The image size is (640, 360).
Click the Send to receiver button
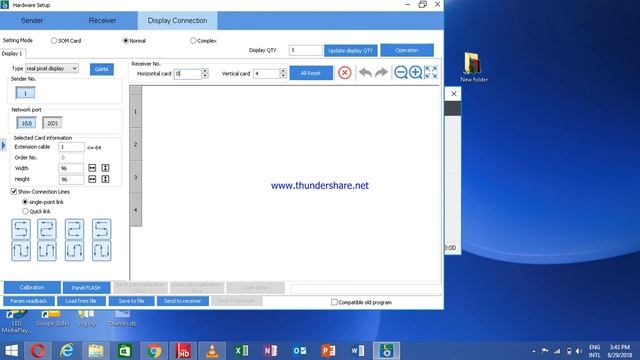(x=182, y=301)
